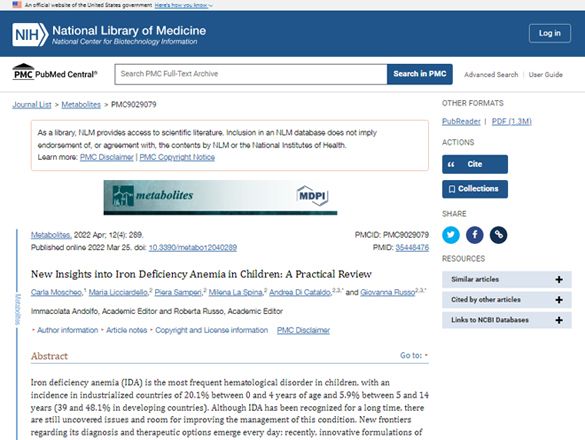Add article to Collections

[475, 189]
